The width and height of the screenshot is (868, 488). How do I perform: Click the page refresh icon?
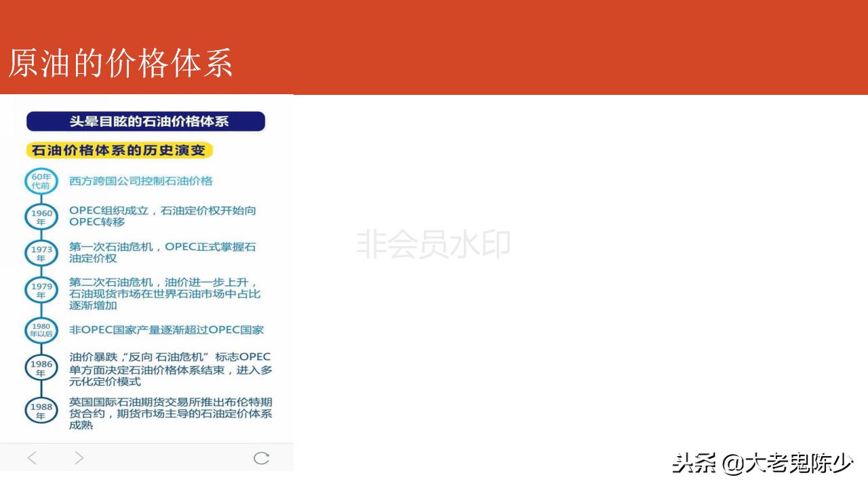pos(262,458)
